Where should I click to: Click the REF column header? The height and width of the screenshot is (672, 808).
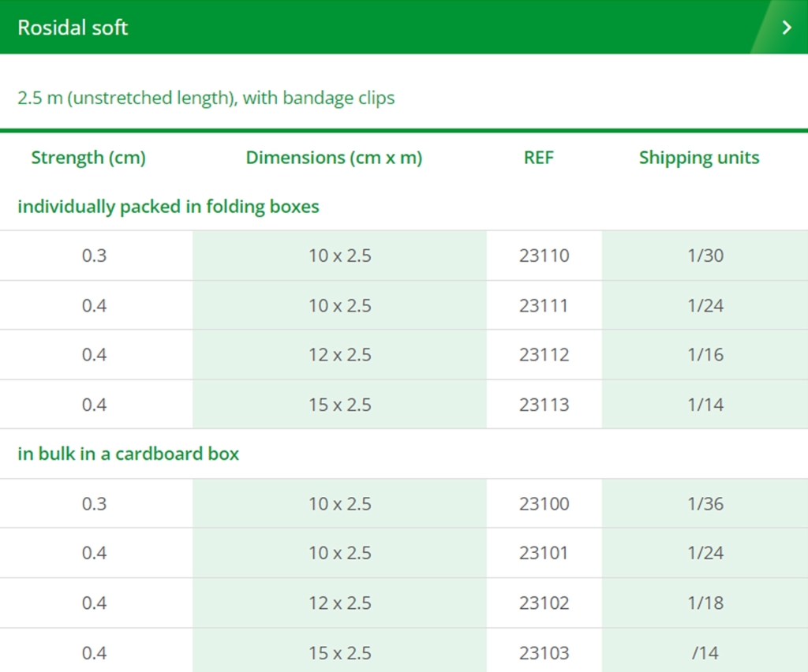[x=538, y=158]
